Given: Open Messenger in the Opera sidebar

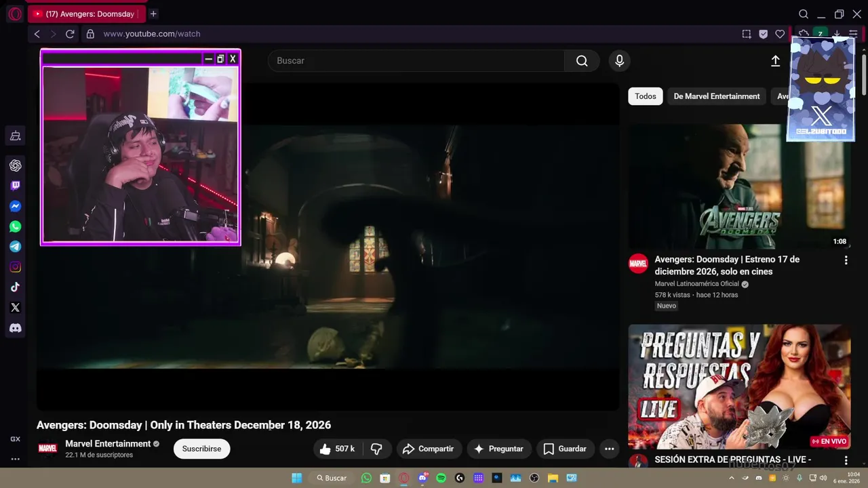Looking at the screenshot, I should tap(15, 206).
